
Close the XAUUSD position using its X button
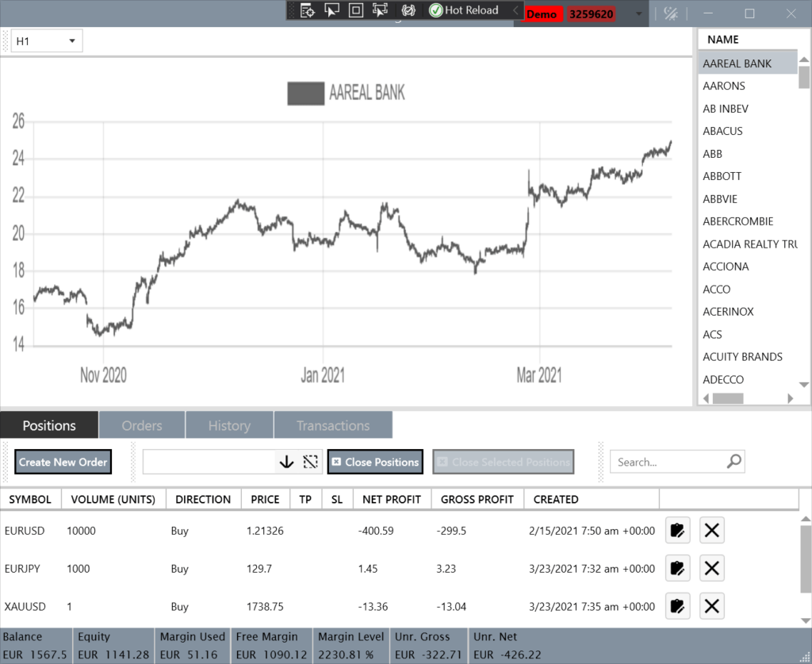pyautogui.click(x=711, y=606)
